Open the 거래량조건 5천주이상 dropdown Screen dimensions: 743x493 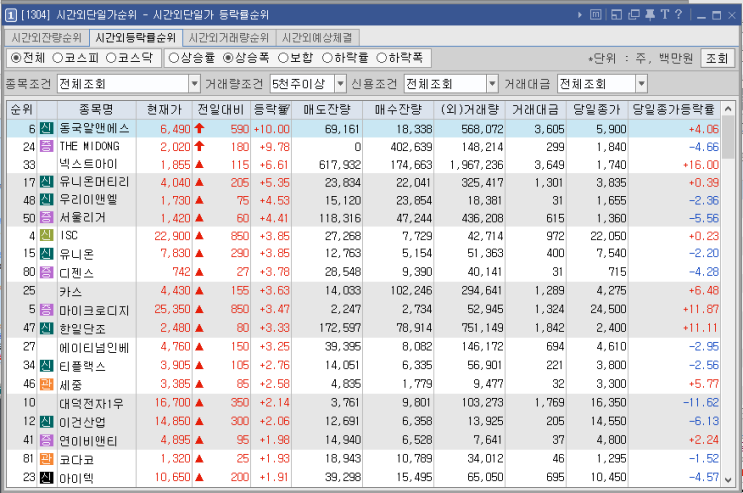(340, 84)
